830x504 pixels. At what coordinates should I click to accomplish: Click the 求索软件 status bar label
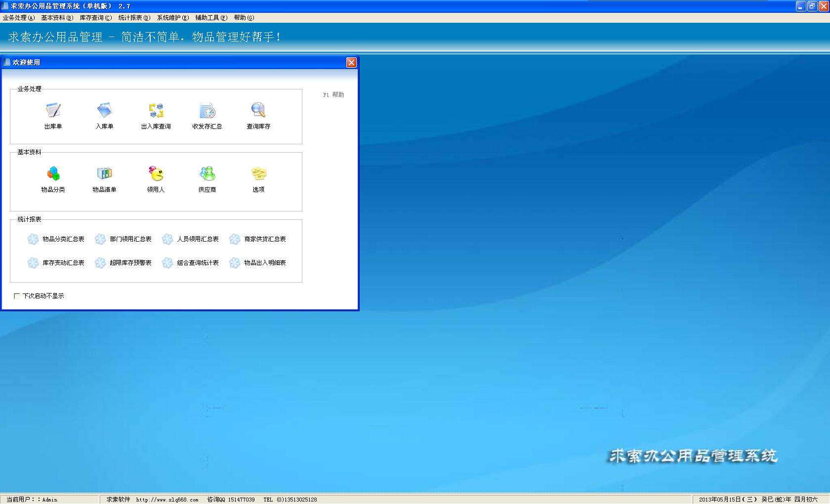coord(118,500)
